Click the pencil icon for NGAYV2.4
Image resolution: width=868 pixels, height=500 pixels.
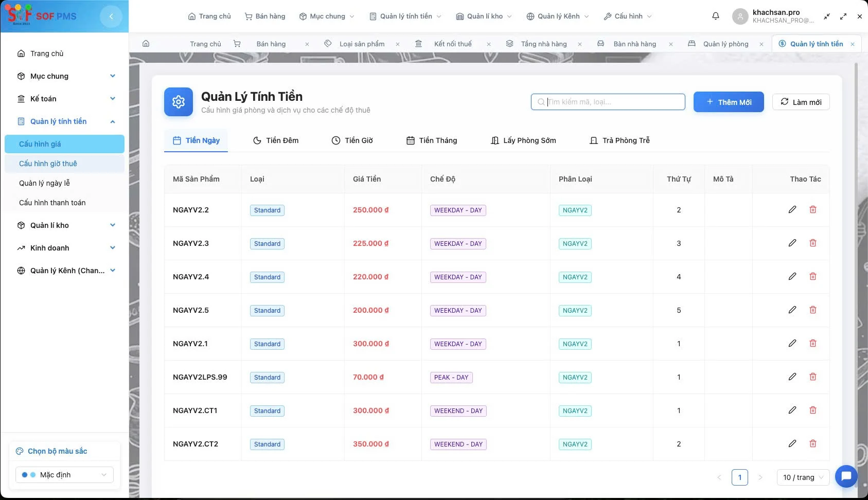[x=792, y=276]
